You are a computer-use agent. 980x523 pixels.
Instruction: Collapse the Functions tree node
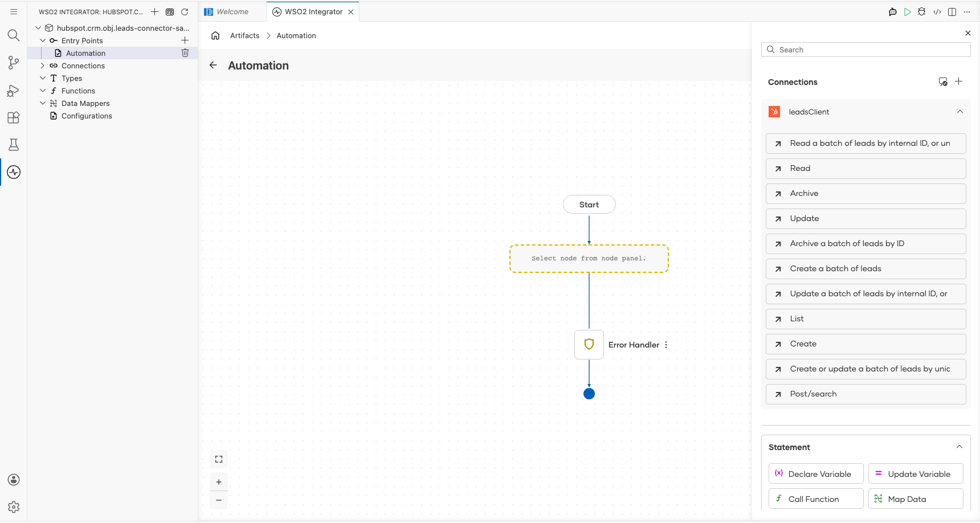43,91
